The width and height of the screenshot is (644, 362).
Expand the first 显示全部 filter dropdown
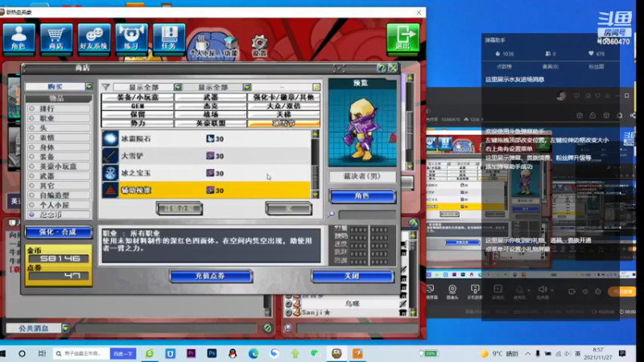tap(178, 87)
